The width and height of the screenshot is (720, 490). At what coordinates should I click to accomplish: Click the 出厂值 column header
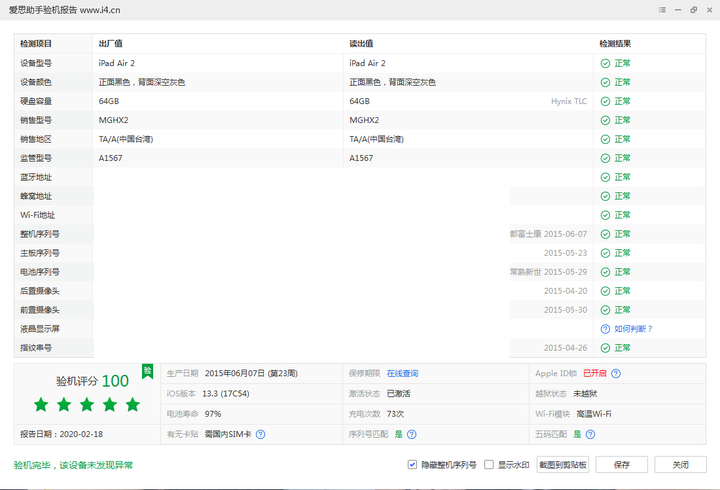110,44
